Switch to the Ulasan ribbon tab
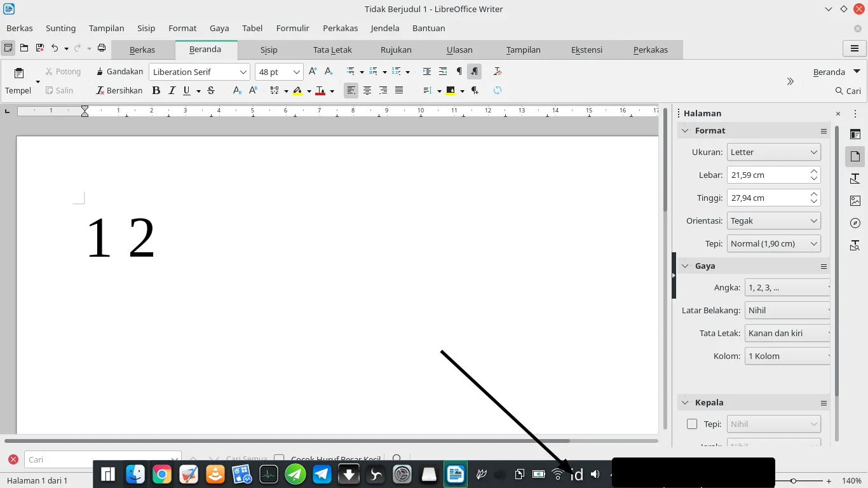The width and height of the screenshot is (868, 488). (x=459, y=50)
